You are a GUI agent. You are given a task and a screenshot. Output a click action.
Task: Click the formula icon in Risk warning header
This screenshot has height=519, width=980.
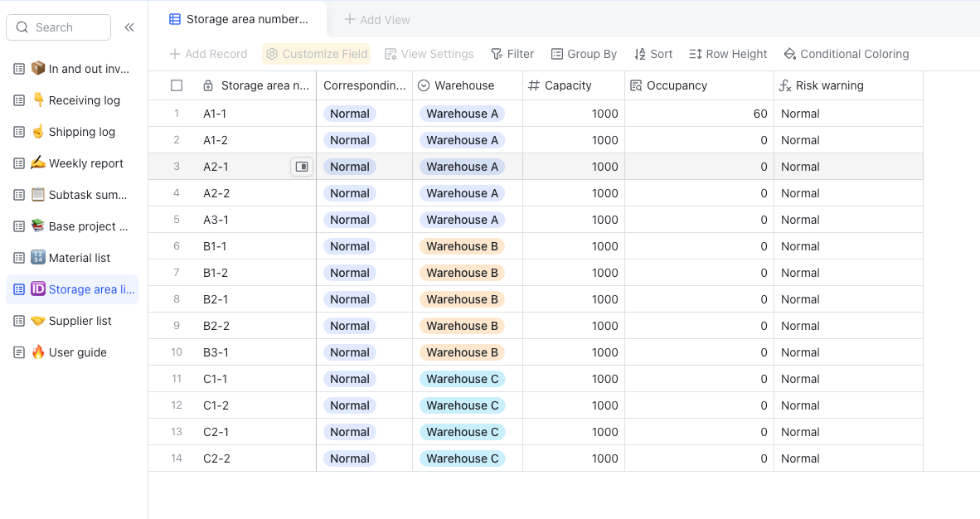pos(785,85)
